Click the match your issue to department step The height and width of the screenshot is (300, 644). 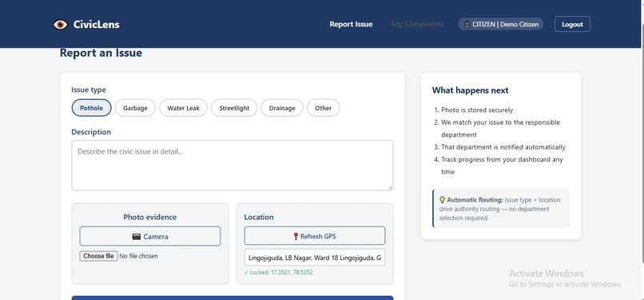(x=500, y=129)
